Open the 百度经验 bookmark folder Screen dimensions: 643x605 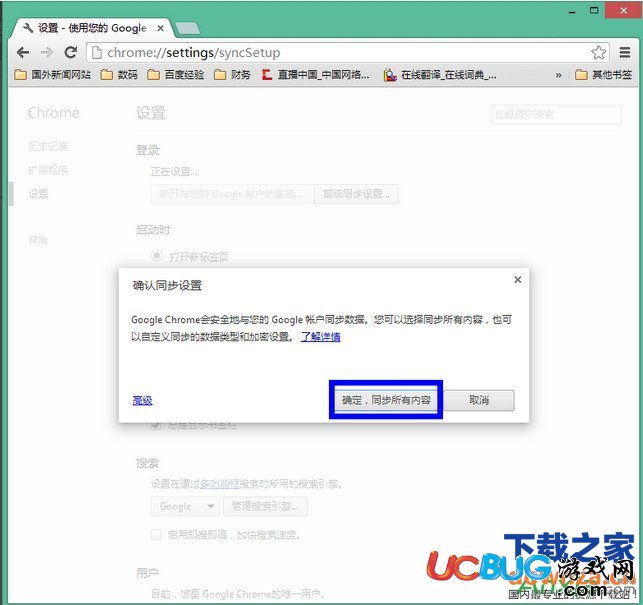(176, 75)
